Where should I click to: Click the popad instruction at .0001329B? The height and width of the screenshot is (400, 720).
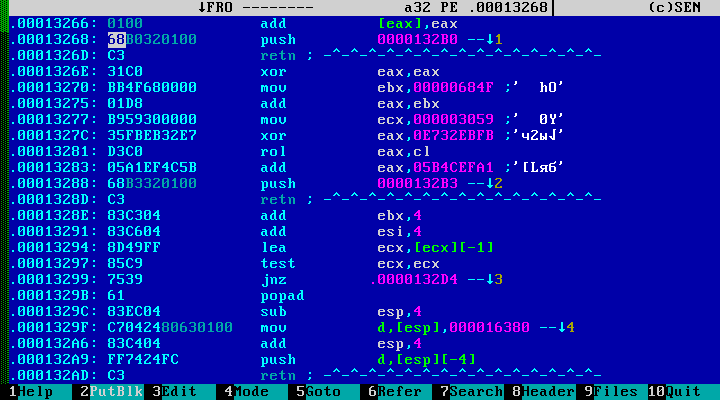(x=281, y=295)
